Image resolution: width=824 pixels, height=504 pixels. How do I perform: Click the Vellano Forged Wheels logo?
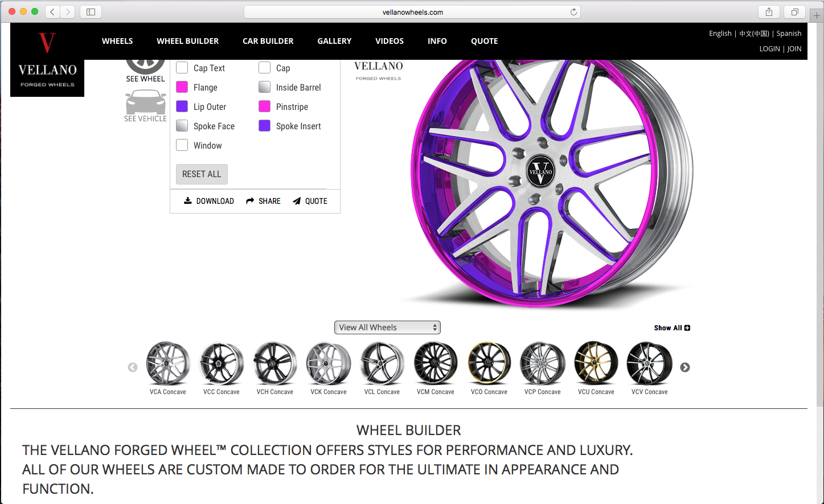pos(47,60)
